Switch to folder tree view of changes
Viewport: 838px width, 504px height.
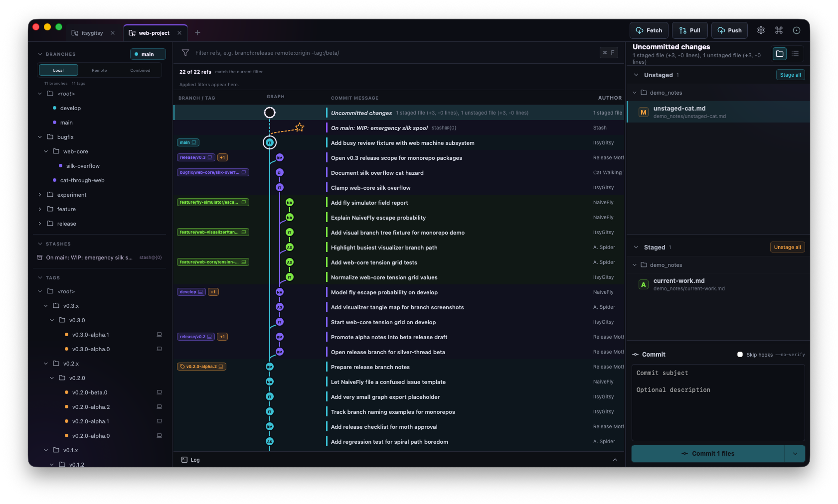[780, 54]
